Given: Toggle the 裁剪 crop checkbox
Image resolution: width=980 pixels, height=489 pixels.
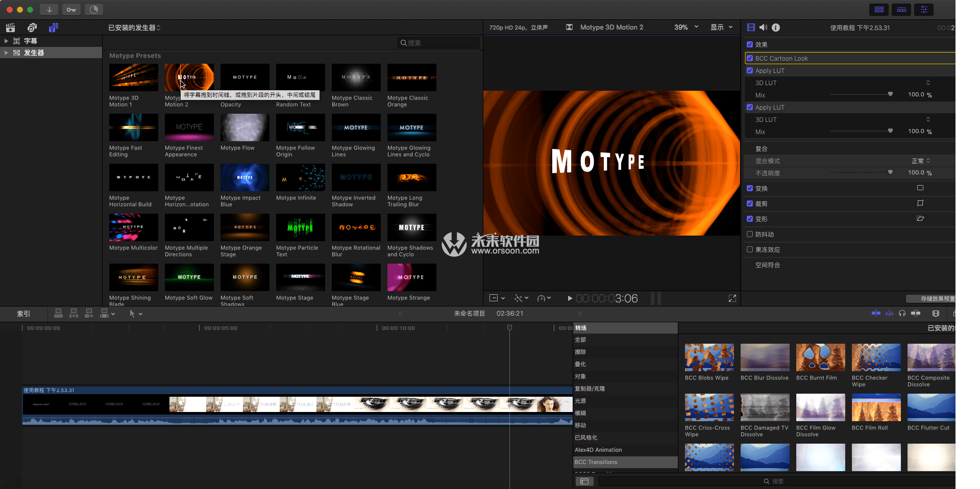Looking at the screenshot, I should 750,203.
